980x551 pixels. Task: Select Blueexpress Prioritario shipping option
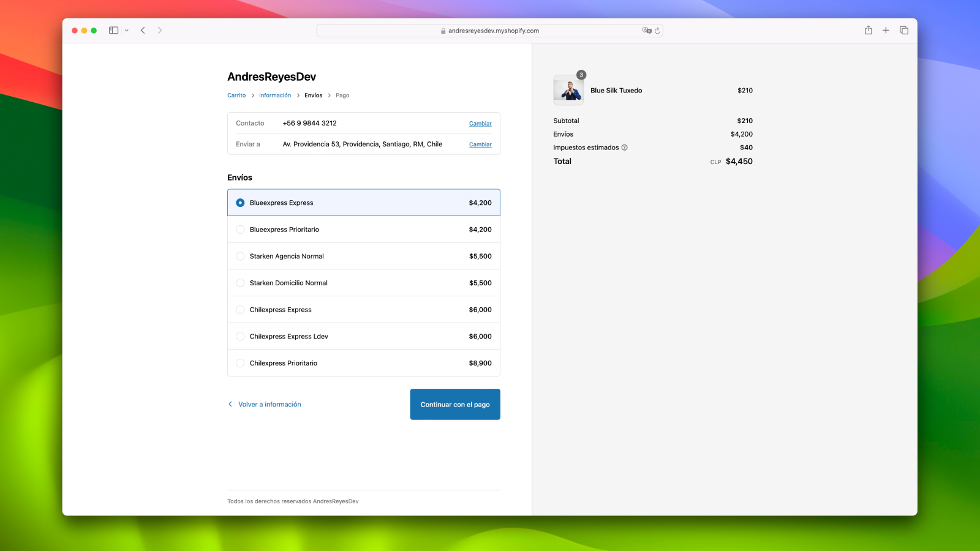(364, 230)
